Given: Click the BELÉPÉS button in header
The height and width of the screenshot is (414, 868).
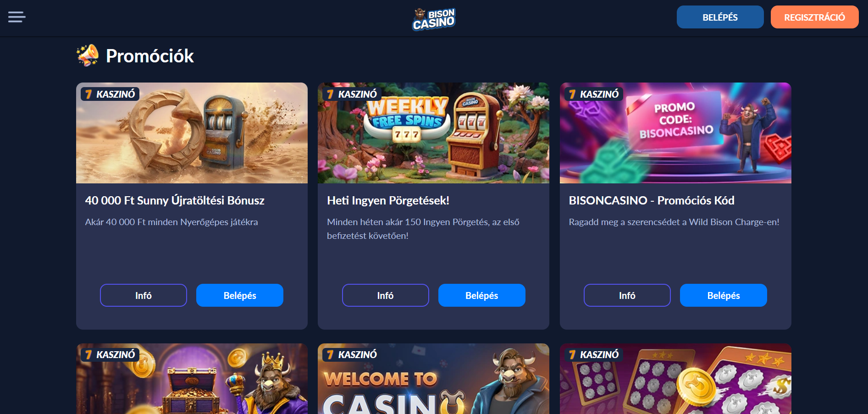Looking at the screenshot, I should tap(720, 17).
